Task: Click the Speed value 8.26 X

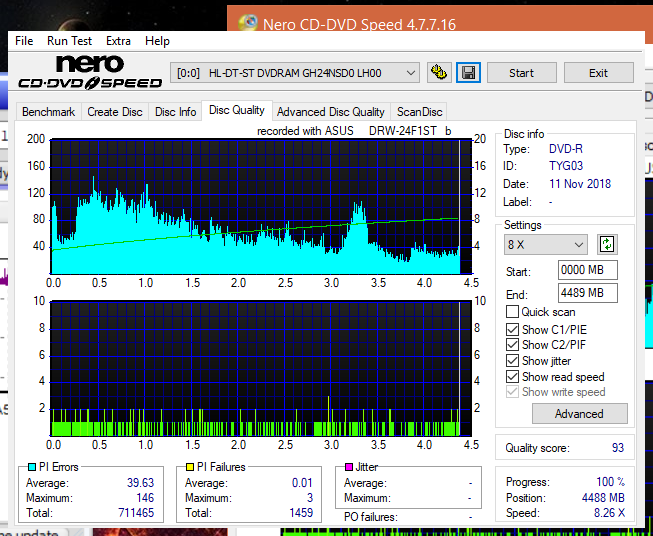Action: click(609, 513)
